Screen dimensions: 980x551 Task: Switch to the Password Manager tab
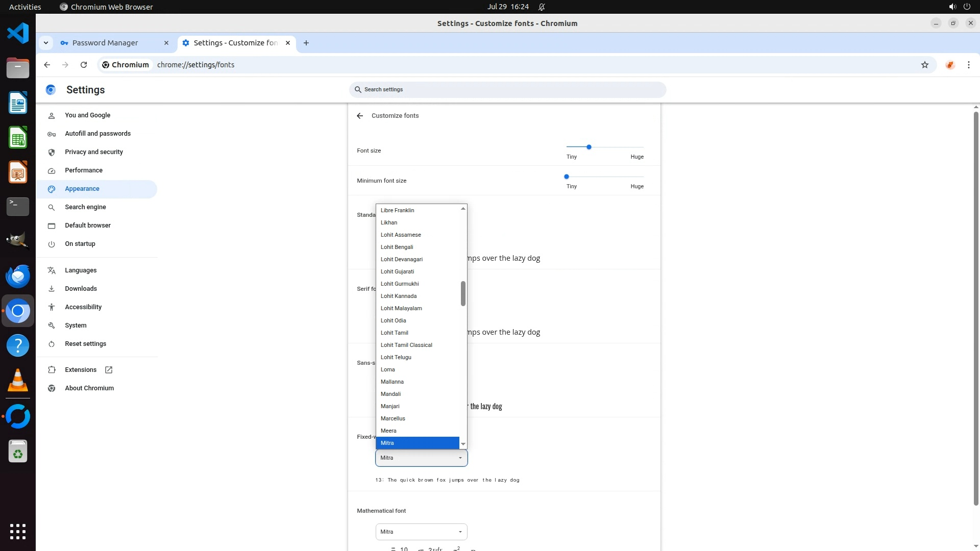(105, 43)
